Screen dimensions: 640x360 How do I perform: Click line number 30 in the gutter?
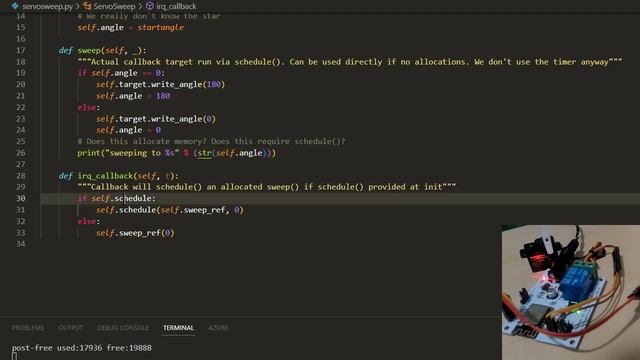pos(20,198)
